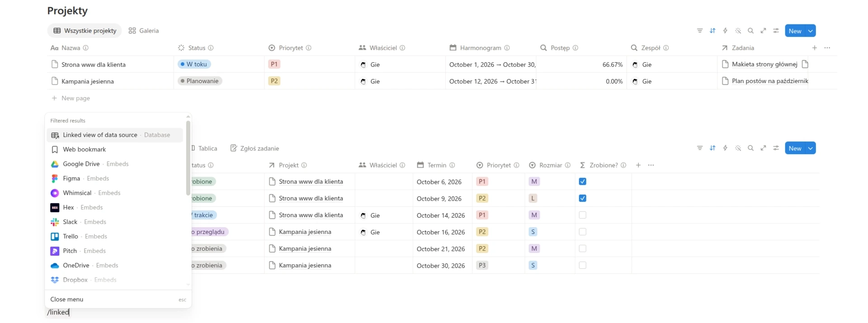The width and height of the screenshot is (868, 323).
Task: Open more options dots in Projekty header
Action: 827,48
